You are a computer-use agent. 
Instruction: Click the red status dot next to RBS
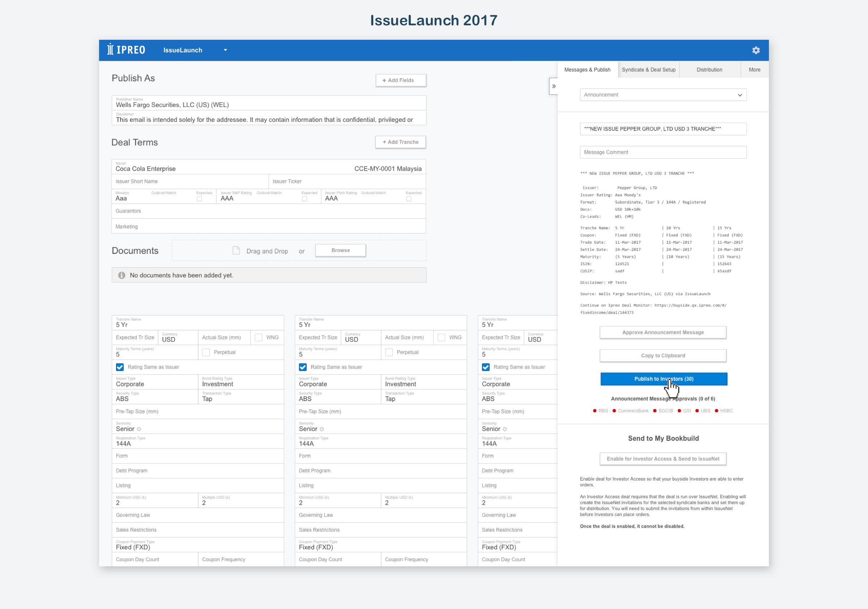[x=595, y=411]
